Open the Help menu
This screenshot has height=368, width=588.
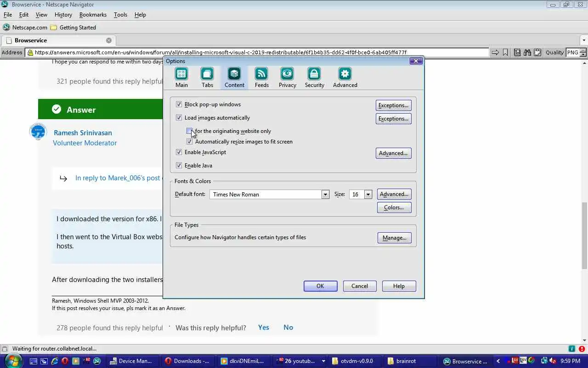tap(140, 15)
